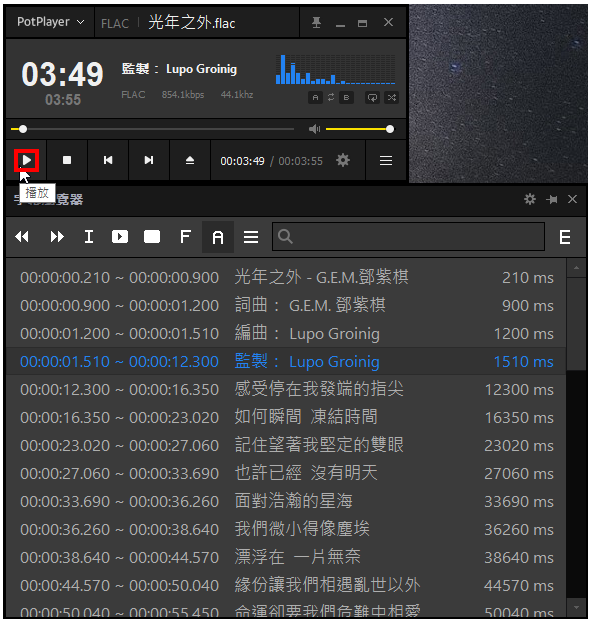Viewport: 594px width, 624px height.
Task: Open the playlist hamburger menu
Action: [386, 160]
